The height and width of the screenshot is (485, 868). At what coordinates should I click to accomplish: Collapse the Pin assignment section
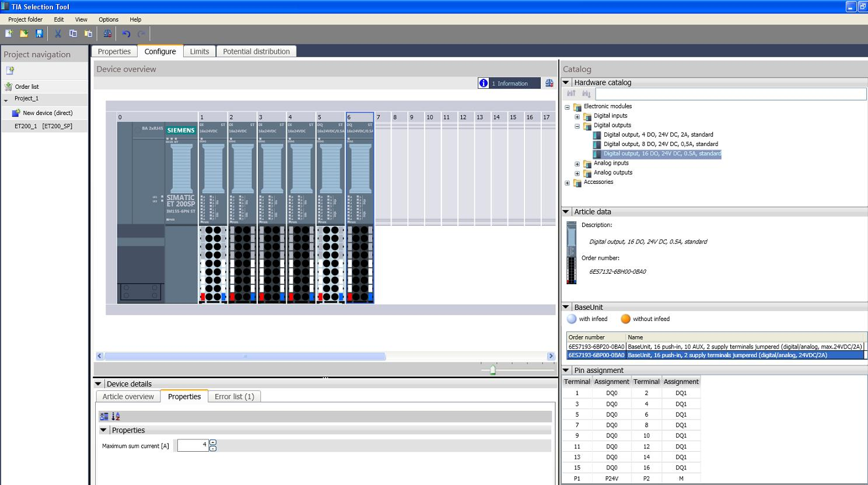click(566, 370)
